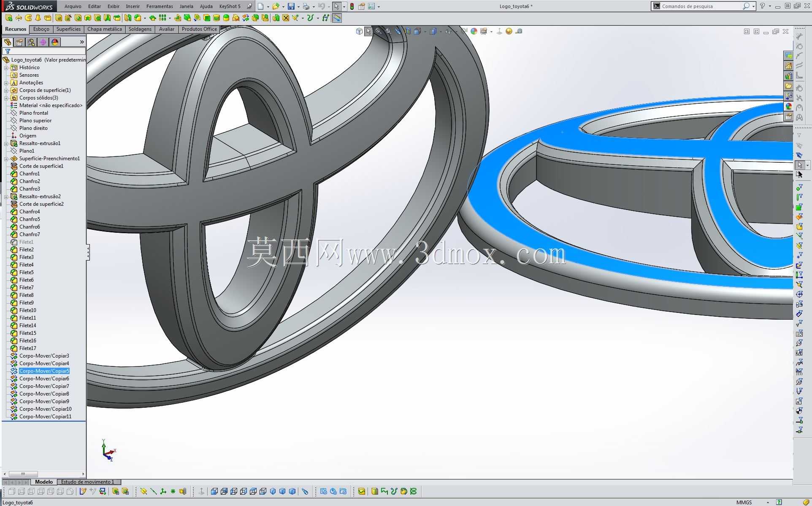
Task: Click the Print icon
Action: 306,6
